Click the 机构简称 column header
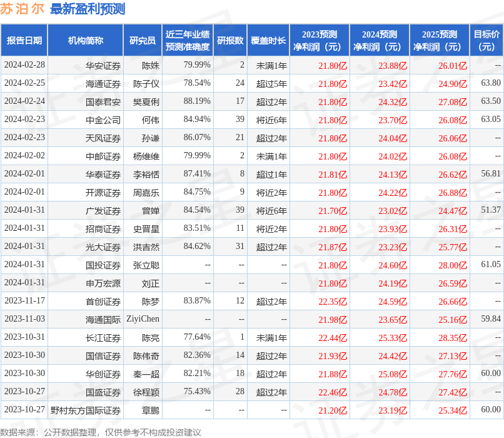The height and width of the screenshot is (438, 504). tap(88, 39)
